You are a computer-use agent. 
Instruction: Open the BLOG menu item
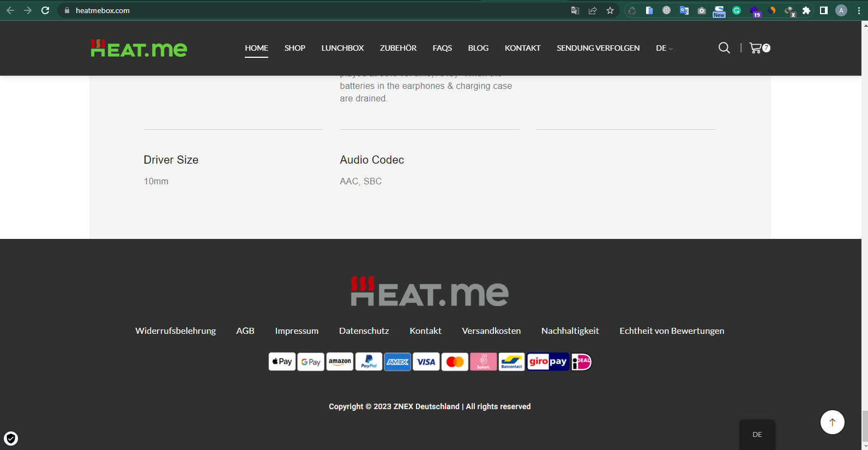click(x=478, y=48)
